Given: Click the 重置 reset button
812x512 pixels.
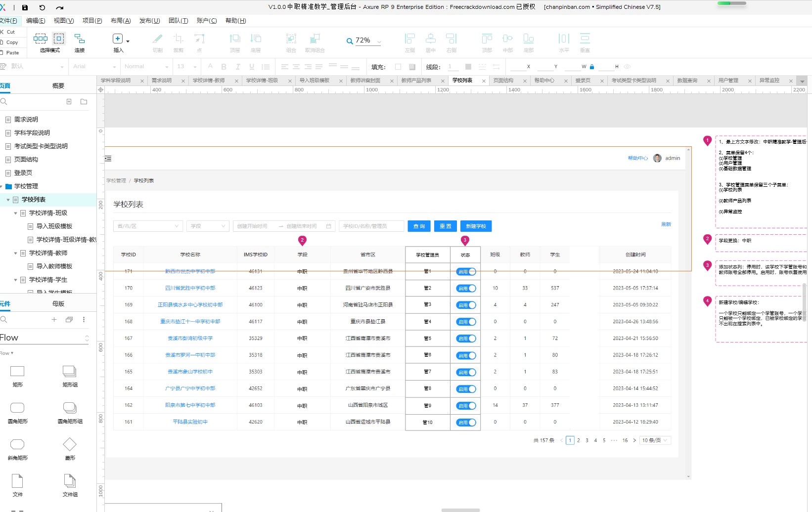Looking at the screenshot, I should tap(446, 226).
